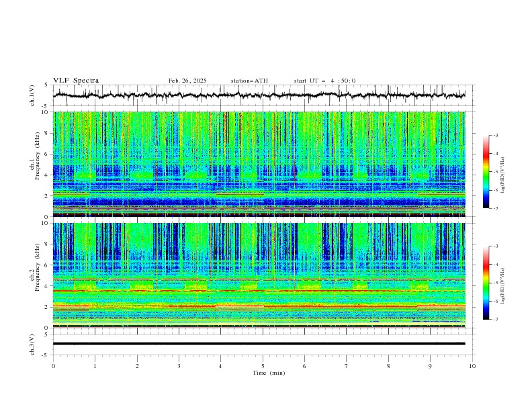Click the "-3" label on ch.1 colorbar
The width and height of the screenshot is (532, 411).
(496, 135)
